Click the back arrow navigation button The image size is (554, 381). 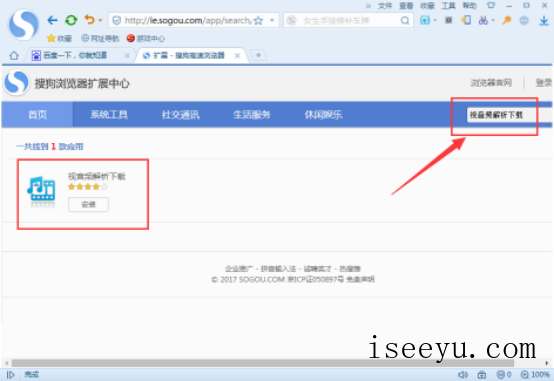(x=52, y=20)
